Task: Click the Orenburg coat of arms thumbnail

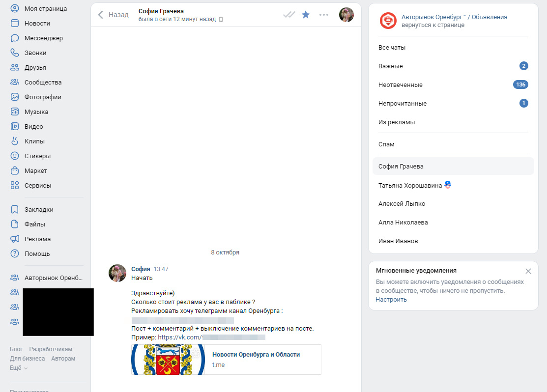Action: click(x=168, y=360)
